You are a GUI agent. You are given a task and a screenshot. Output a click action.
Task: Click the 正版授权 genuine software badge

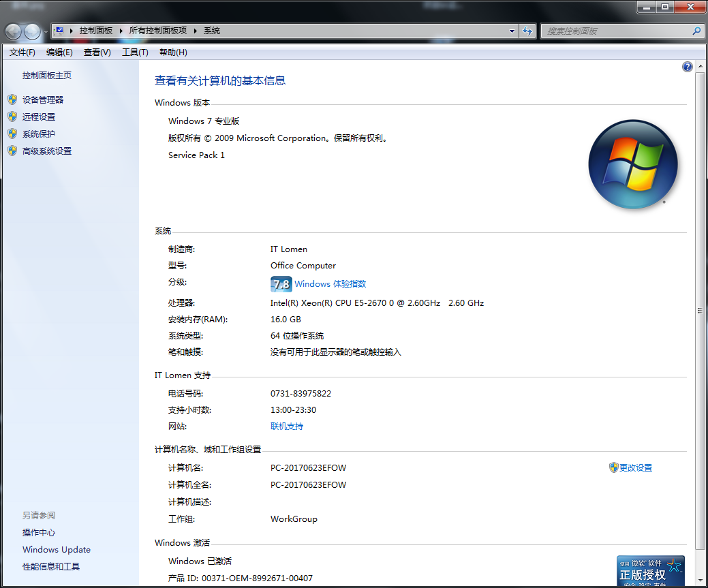tap(651, 571)
